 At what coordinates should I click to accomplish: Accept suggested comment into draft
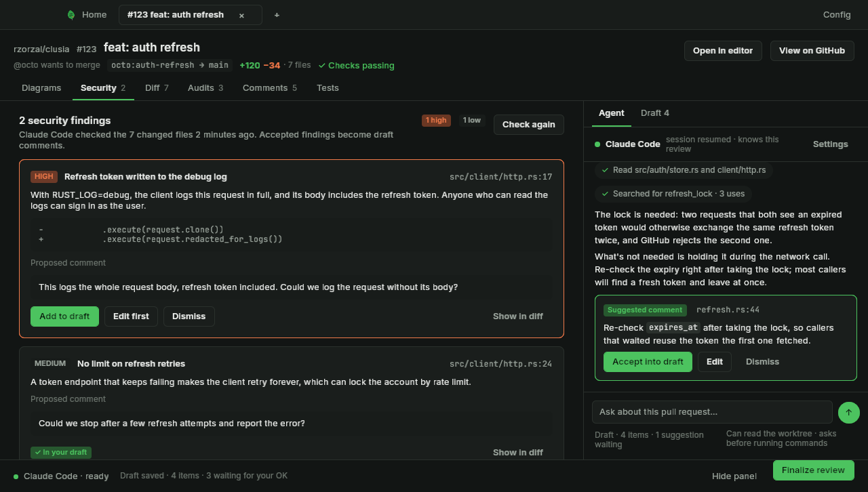click(x=648, y=362)
